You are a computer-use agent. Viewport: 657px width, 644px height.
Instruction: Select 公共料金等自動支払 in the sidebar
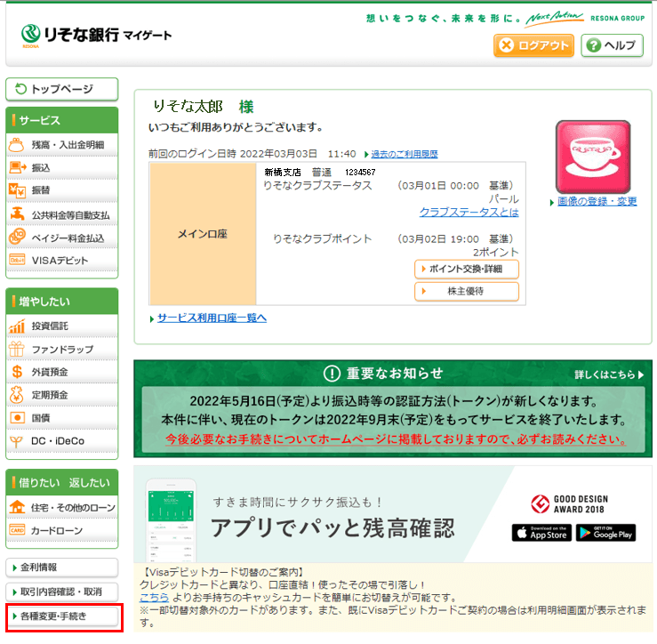[x=62, y=214]
